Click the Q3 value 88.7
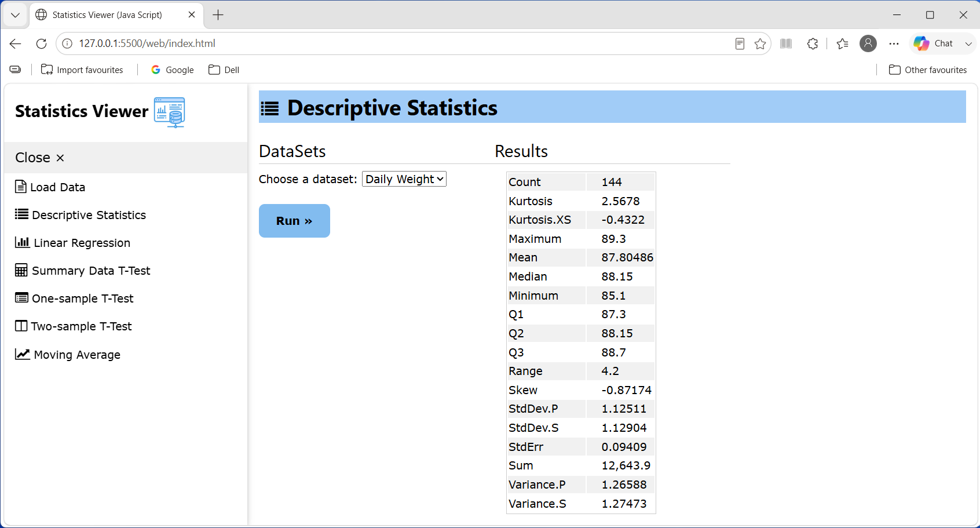 tap(613, 352)
